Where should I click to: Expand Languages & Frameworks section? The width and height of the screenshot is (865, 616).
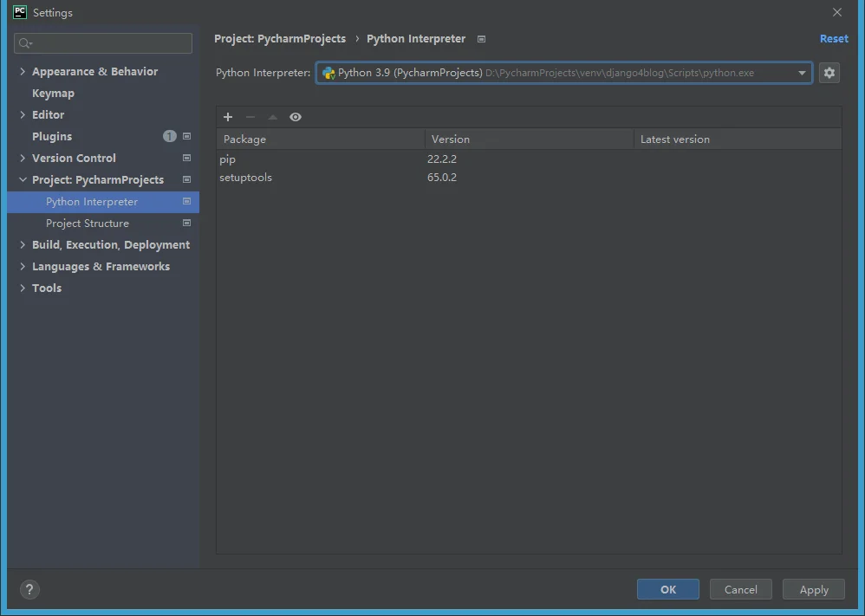23,266
